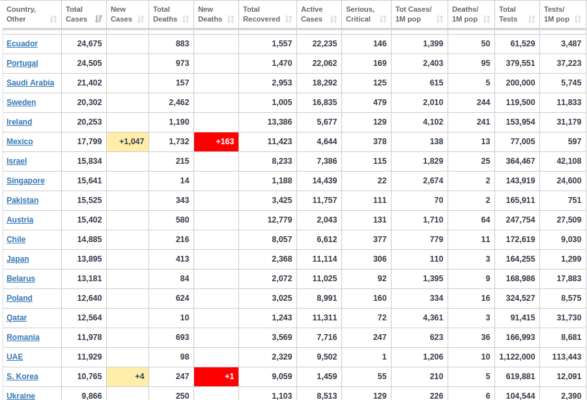Sort Country, Other column icon
Screen dimensions: 587x400
[54, 19]
